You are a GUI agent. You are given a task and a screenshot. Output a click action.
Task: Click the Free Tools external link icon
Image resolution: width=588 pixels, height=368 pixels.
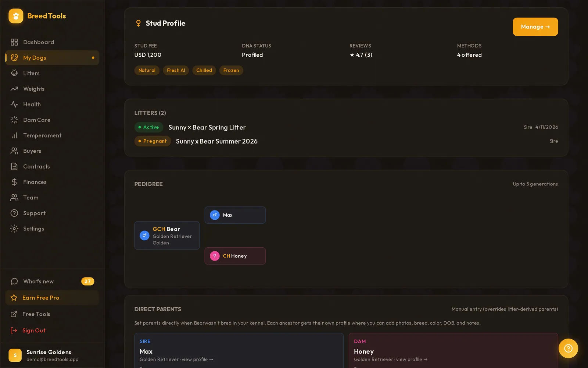(x=14, y=314)
